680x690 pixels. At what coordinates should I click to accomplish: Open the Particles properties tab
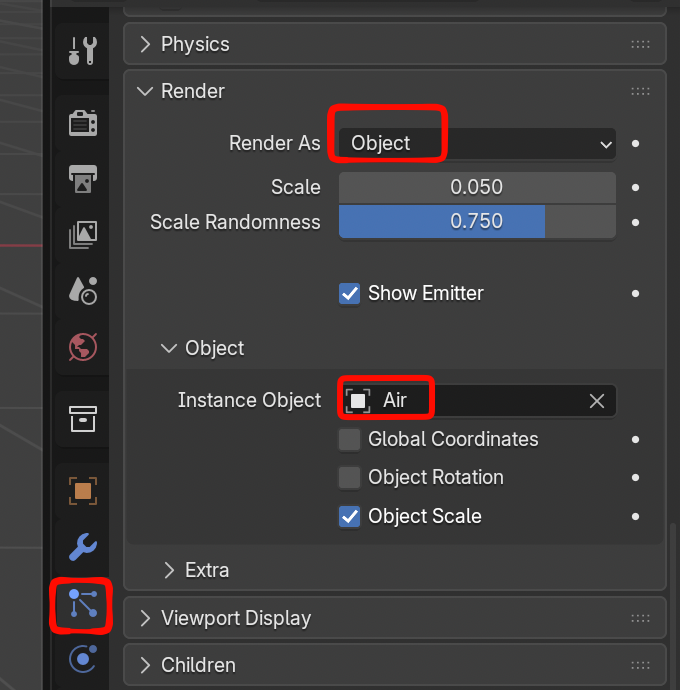[82, 605]
